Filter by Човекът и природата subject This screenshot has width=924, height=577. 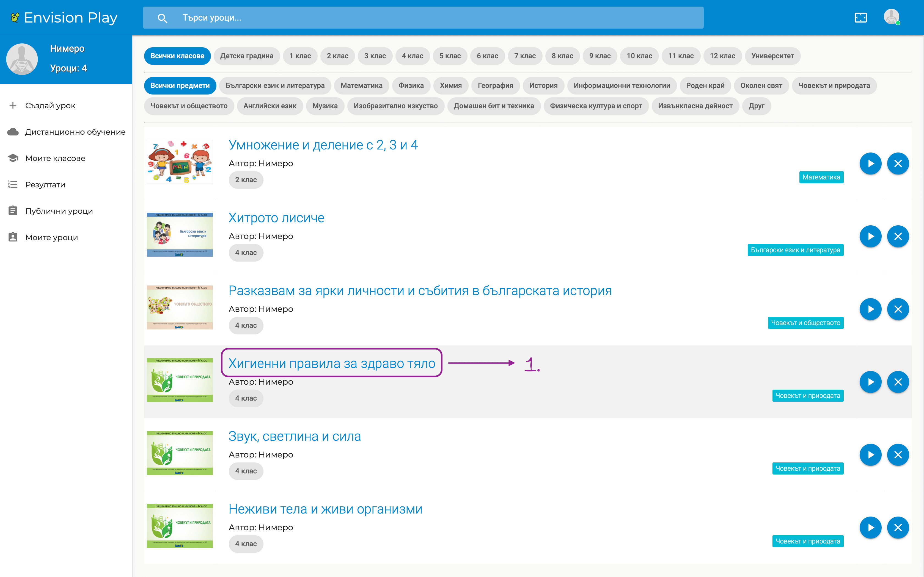coord(834,85)
